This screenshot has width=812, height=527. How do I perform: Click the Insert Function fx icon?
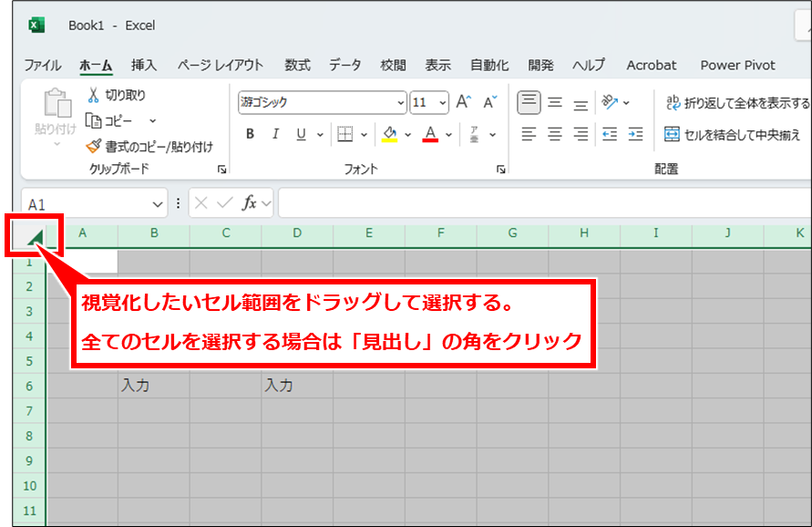[249, 203]
